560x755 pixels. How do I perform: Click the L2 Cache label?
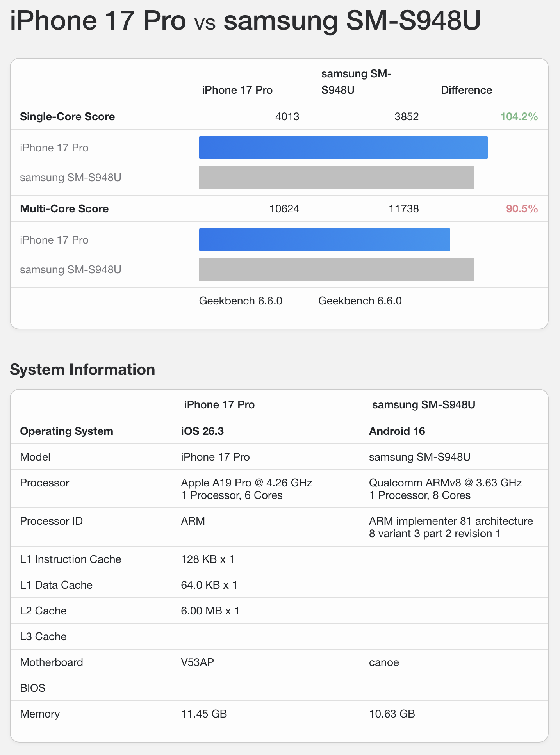[43, 611]
